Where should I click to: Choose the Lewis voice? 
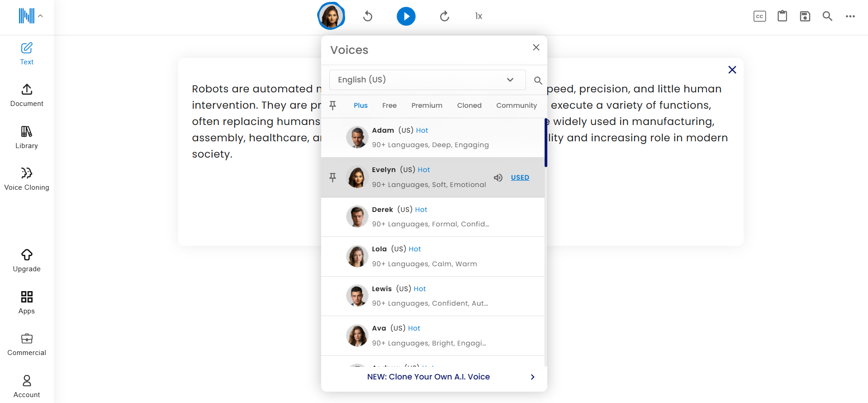(433, 296)
